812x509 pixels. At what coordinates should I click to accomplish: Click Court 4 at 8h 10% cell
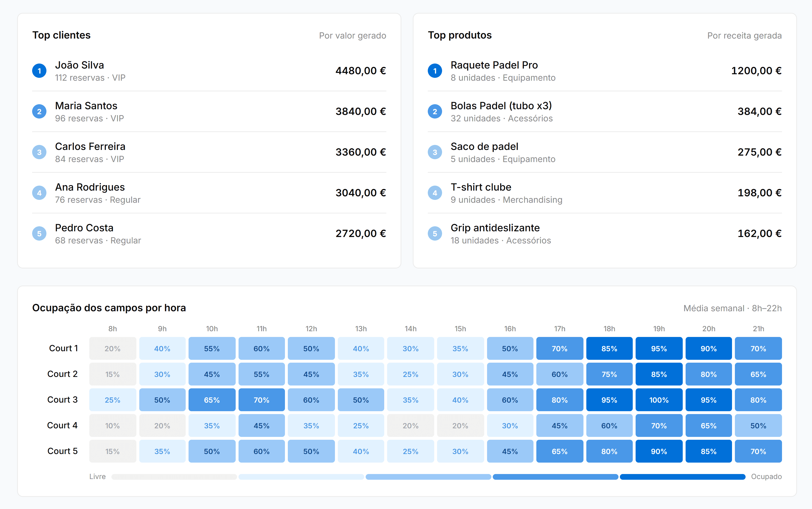tap(113, 425)
